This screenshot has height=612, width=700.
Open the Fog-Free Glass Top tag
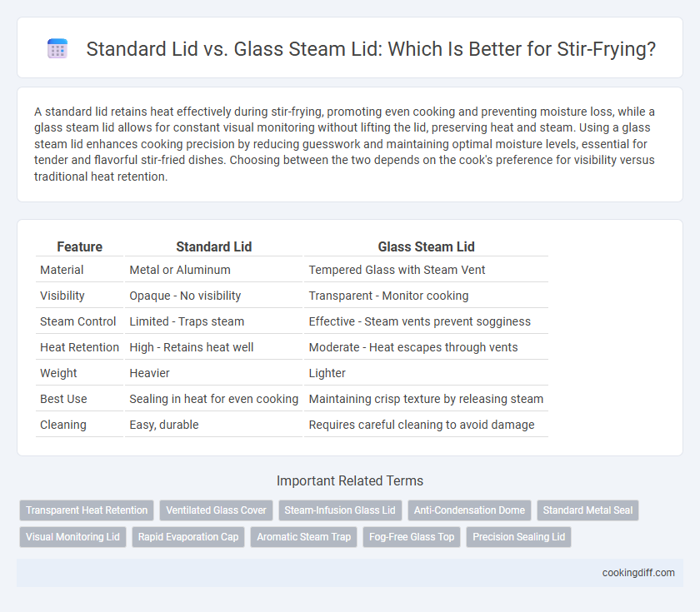click(x=412, y=537)
